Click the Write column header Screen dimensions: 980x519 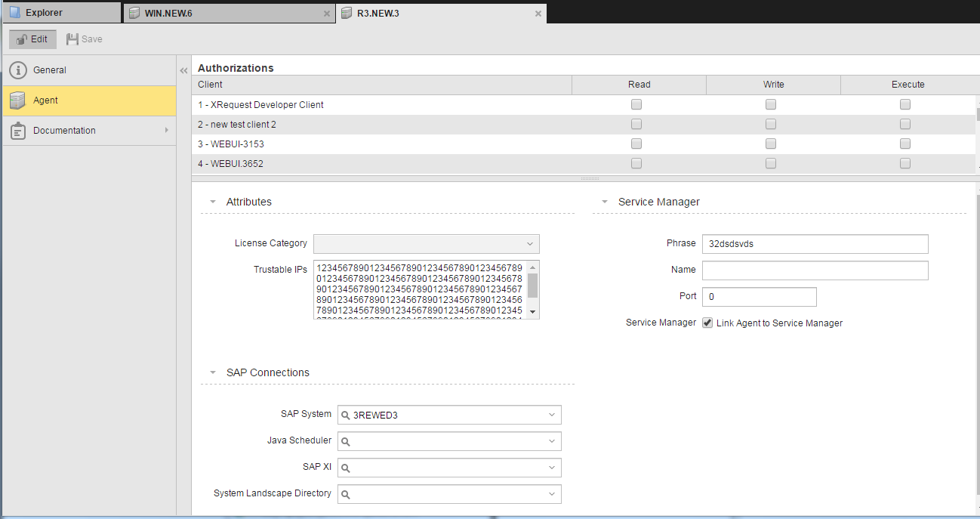(773, 85)
